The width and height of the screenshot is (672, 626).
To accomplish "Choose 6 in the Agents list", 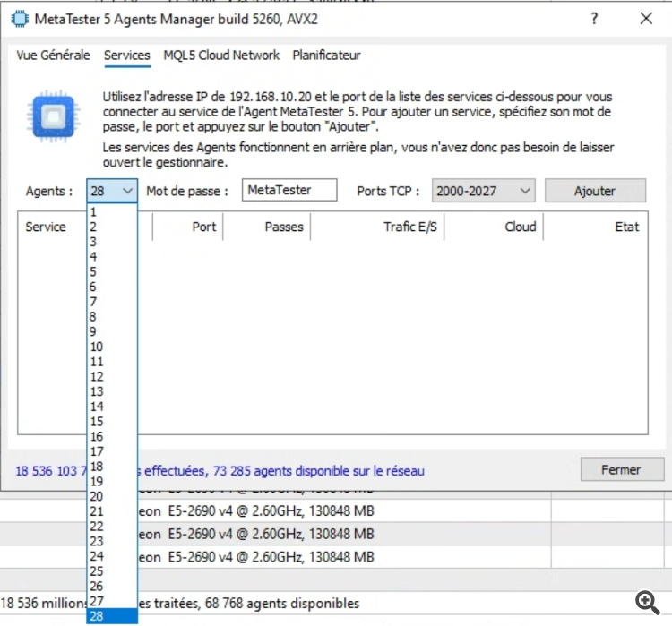I will 112,287.
